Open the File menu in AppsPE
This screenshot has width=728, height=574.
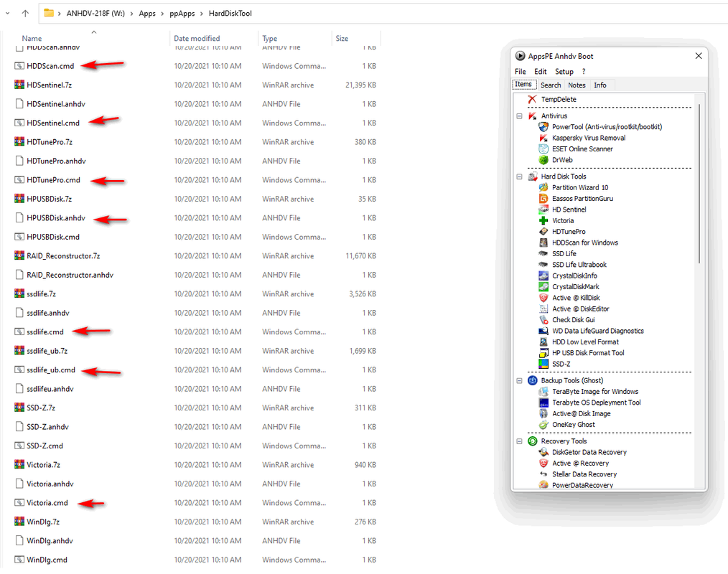[x=521, y=72]
